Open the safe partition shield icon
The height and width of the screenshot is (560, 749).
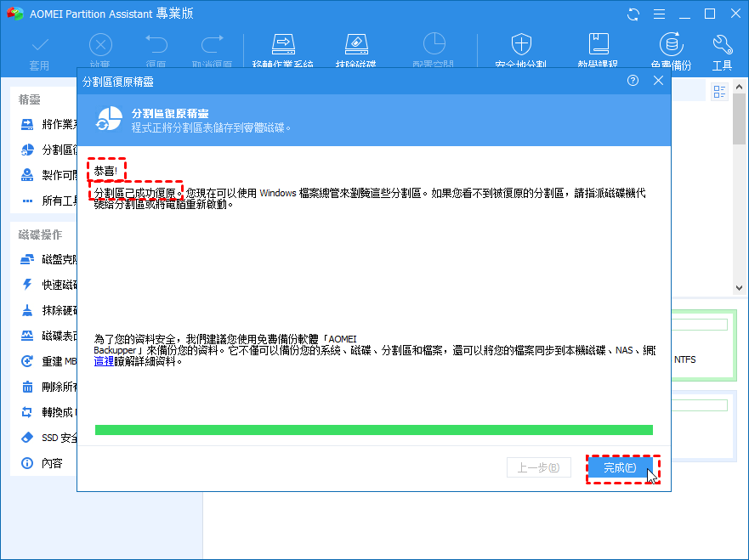click(521, 44)
